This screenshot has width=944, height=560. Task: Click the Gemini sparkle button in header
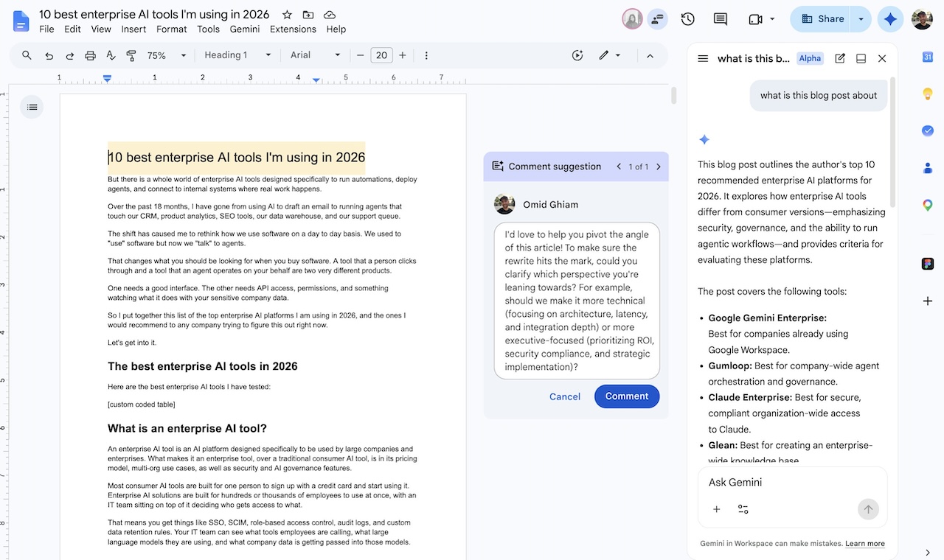890,19
